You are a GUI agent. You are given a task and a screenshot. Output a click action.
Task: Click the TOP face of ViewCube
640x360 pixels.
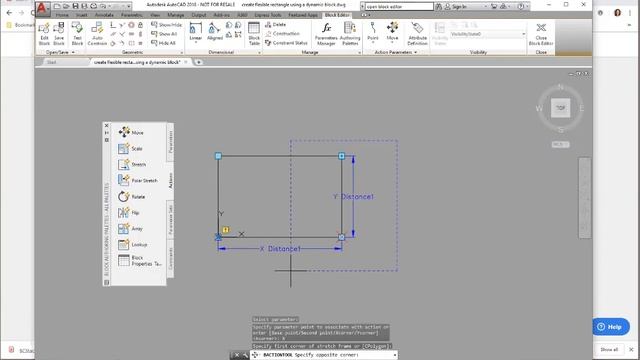(560, 108)
